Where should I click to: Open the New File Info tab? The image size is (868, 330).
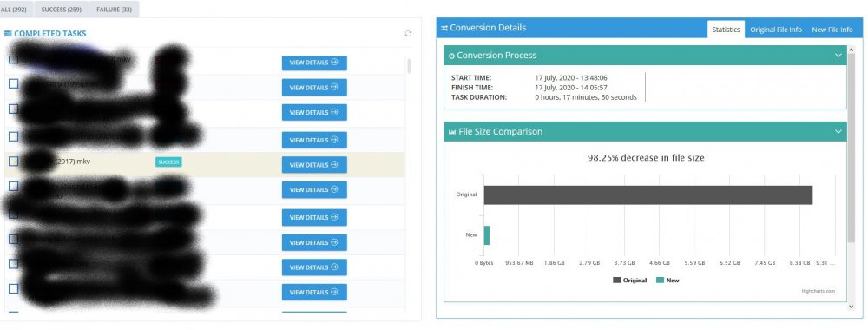tap(832, 30)
